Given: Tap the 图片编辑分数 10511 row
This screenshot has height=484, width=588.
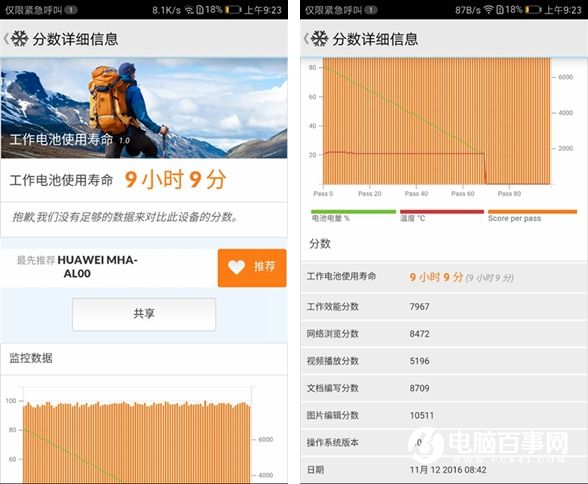Looking at the screenshot, I should [444, 415].
